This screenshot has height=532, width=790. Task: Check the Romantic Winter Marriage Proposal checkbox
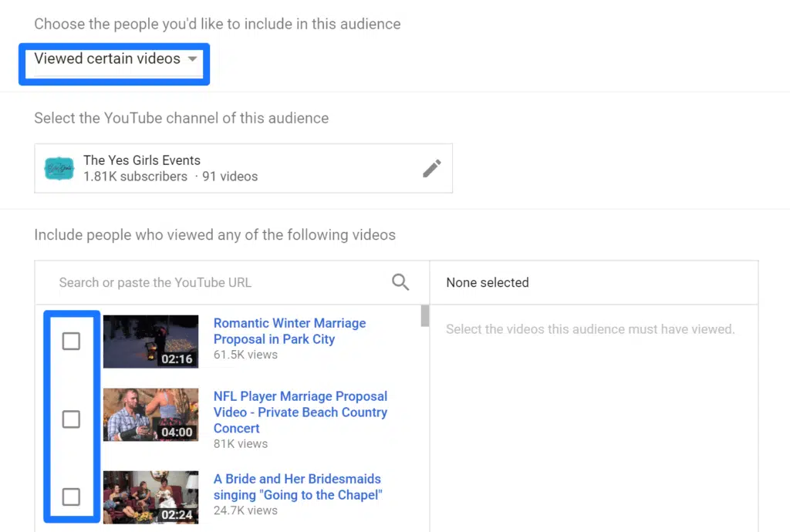pyautogui.click(x=71, y=341)
